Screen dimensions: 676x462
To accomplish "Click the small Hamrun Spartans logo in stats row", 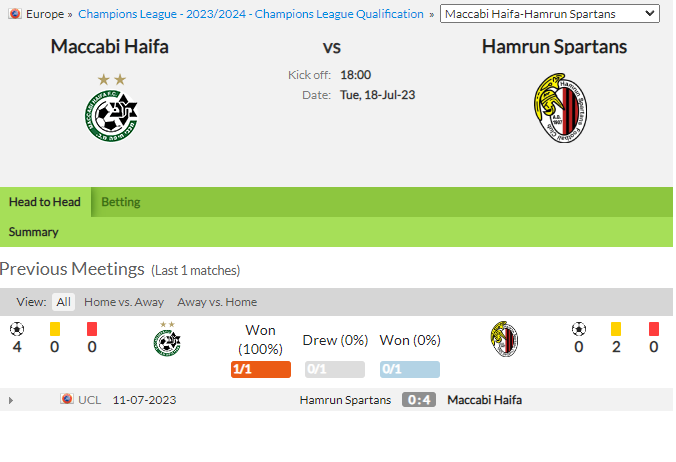I will (504, 339).
